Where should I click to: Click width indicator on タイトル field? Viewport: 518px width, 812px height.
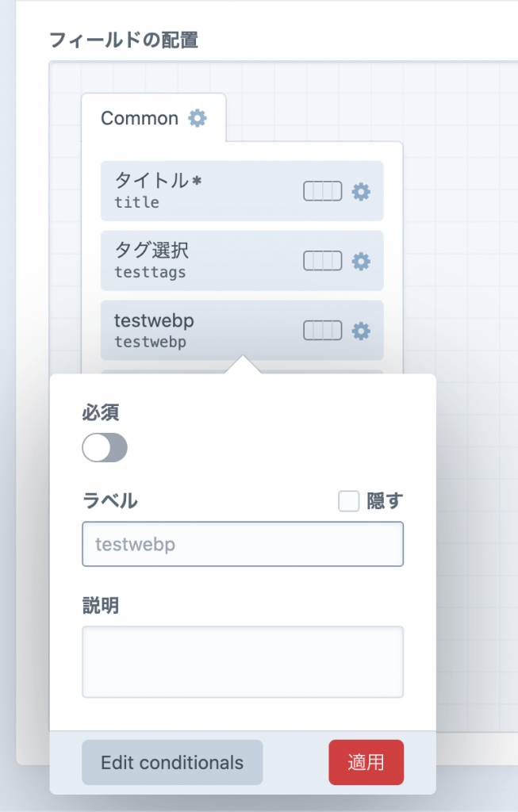[322, 191]
